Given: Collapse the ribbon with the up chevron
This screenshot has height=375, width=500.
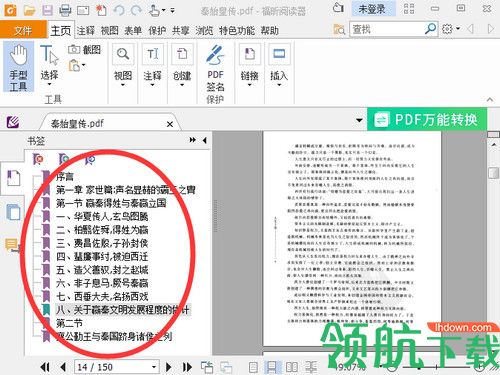Looking at the screenshot, I should (x=490, y=99).
